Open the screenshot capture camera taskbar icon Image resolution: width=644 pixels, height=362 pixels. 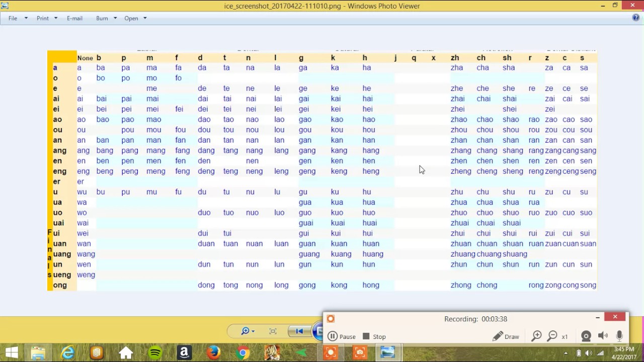coord(359,353)
